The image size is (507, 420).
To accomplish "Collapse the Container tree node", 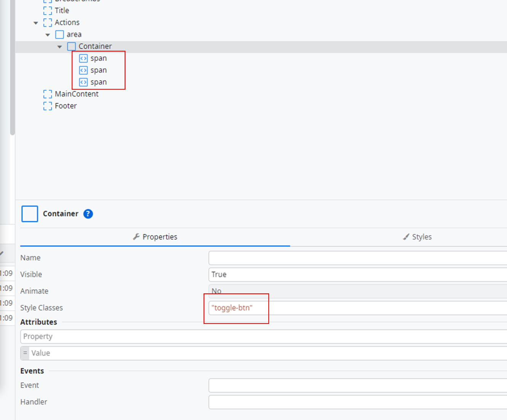I will 60,46.
